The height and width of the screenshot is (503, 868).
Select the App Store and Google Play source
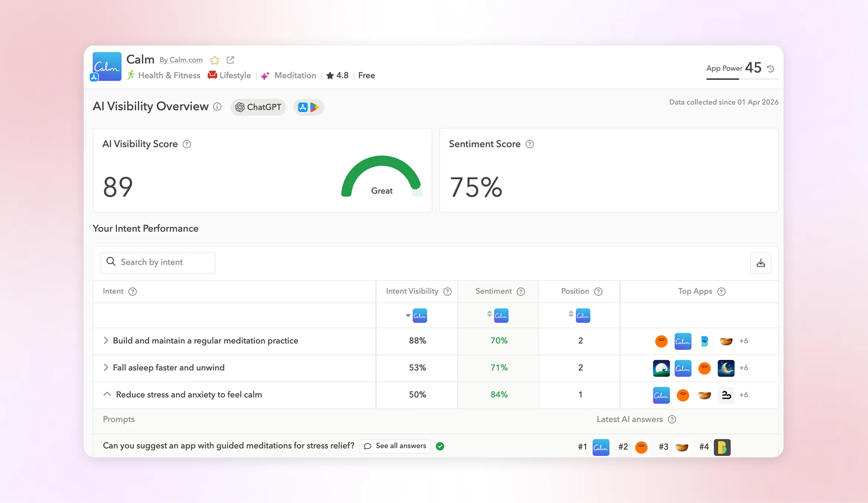point(308,107)
